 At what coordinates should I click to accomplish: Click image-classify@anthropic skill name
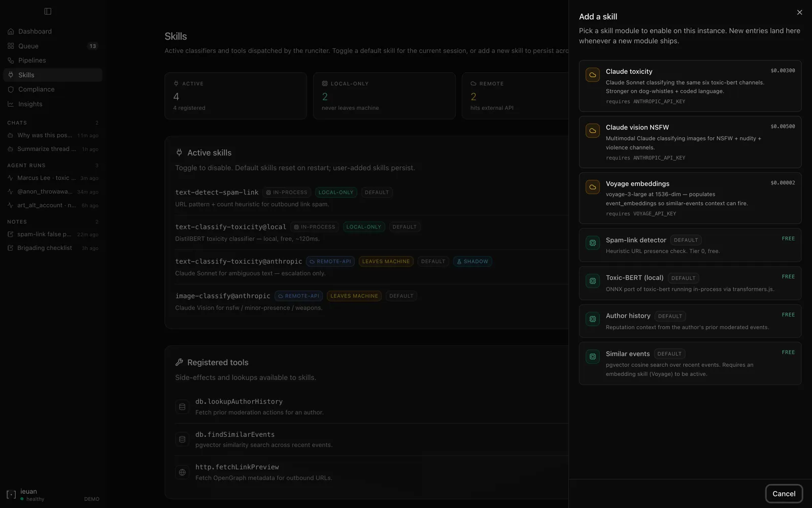coord(223,296)
